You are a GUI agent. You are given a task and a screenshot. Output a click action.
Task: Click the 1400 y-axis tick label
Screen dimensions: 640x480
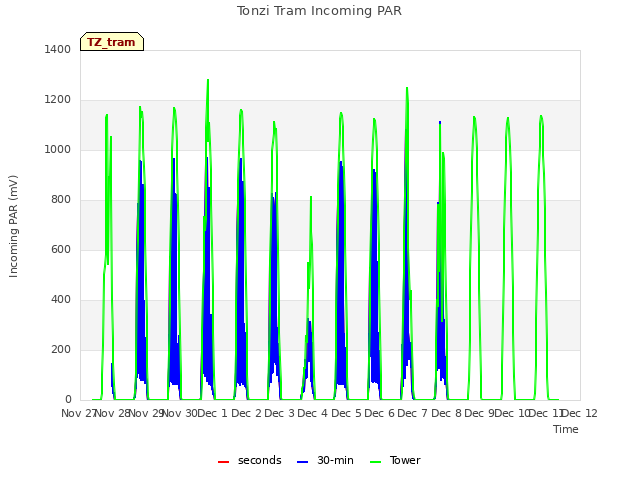(58, 49)
